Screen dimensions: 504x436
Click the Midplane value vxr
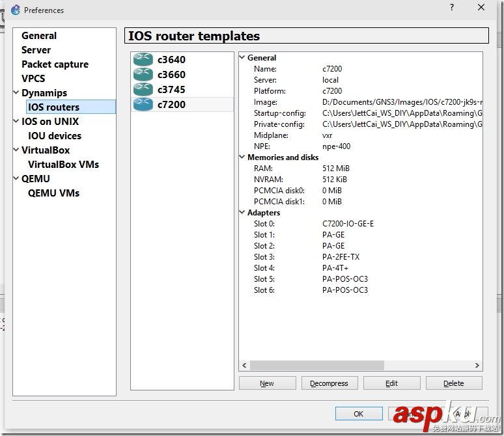point(328,135)
